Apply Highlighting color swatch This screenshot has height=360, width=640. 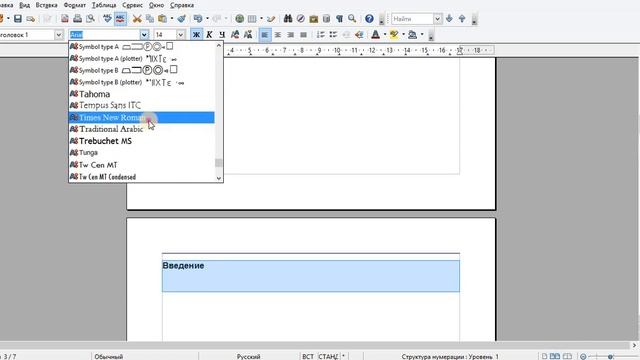click(x=394, y=35)
